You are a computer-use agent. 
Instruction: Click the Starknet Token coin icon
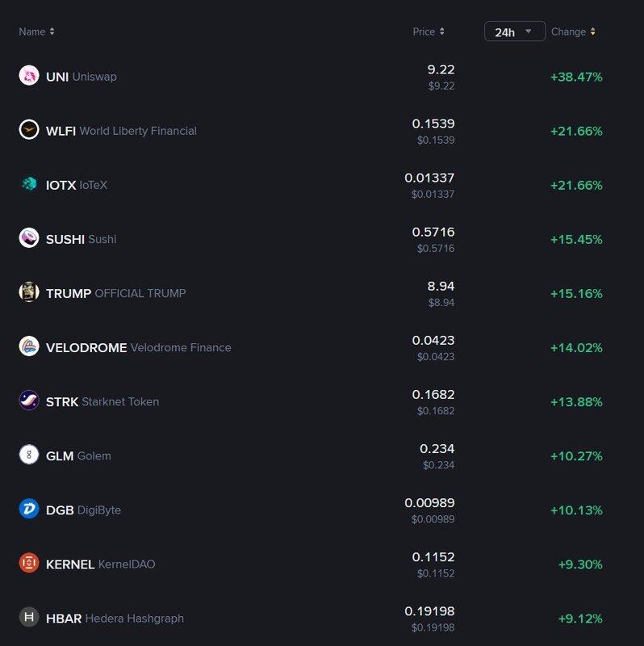(x=29, y=401)
